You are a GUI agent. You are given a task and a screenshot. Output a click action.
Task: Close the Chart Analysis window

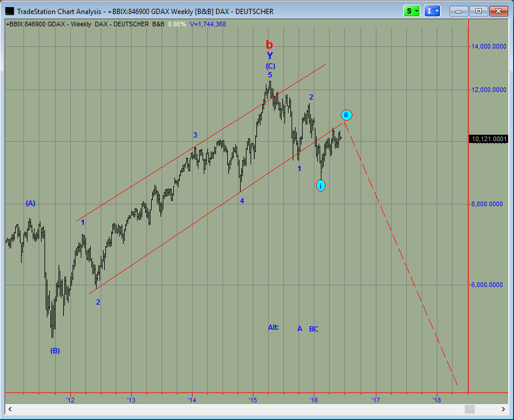tap(499, 11)
